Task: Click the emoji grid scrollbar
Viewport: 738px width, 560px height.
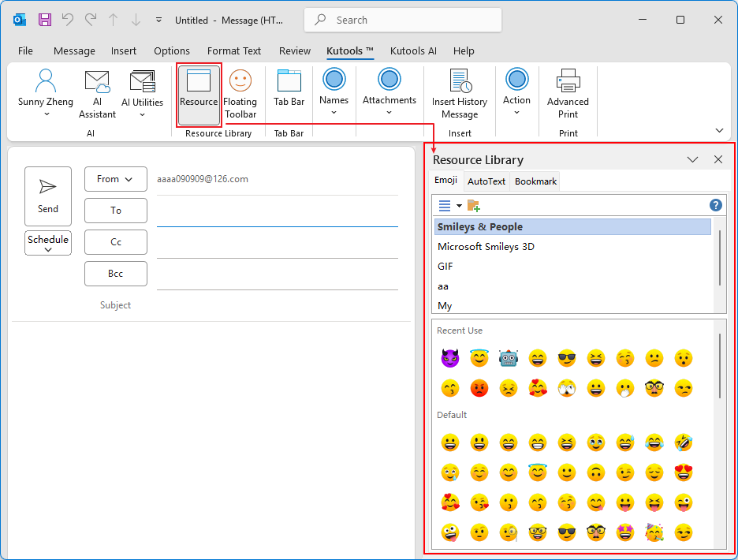Action: point(720,366)
